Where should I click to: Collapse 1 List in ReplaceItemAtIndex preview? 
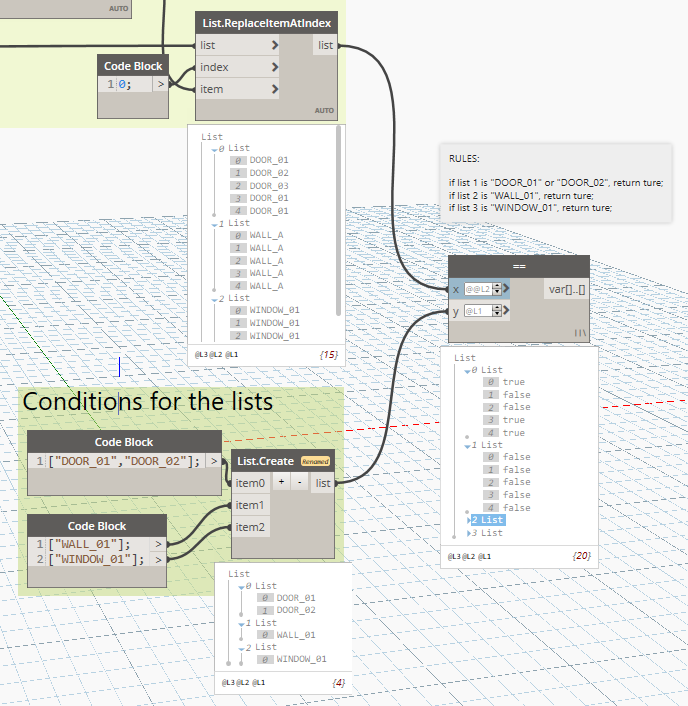pyautogui.click(x=214, y=224)
